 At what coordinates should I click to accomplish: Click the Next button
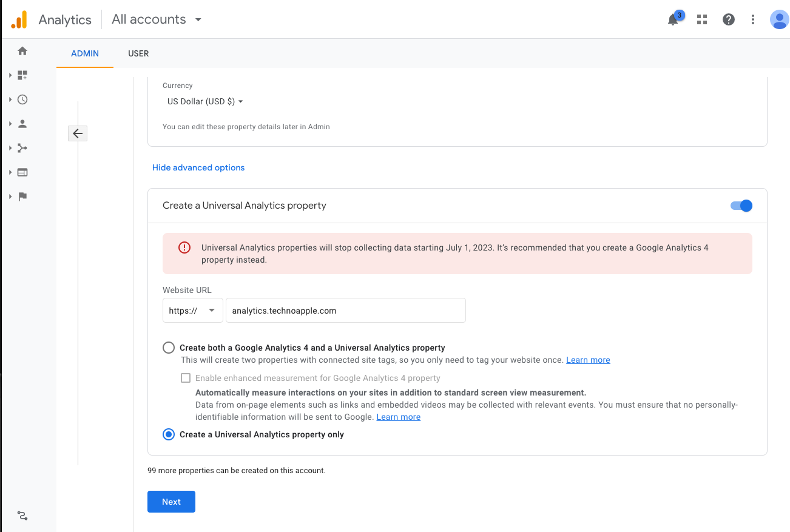[171, 502]
